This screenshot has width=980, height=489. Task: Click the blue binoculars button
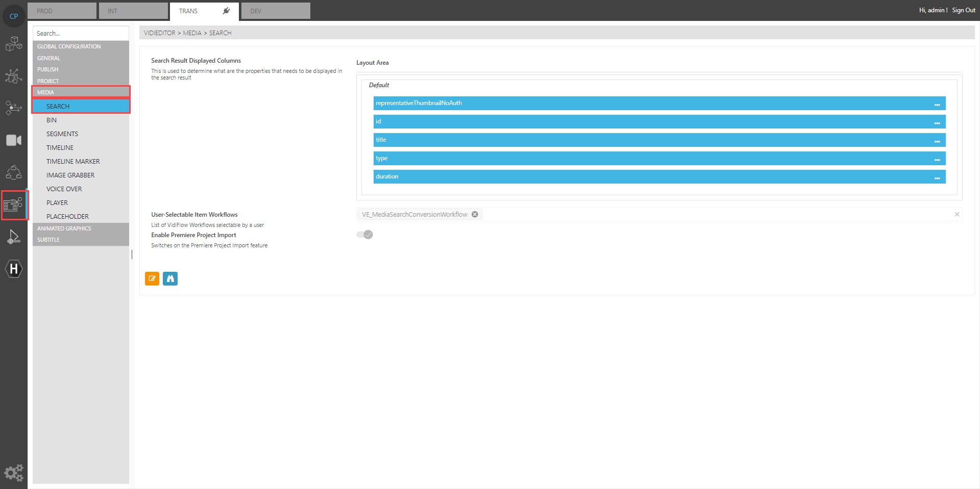170,278
